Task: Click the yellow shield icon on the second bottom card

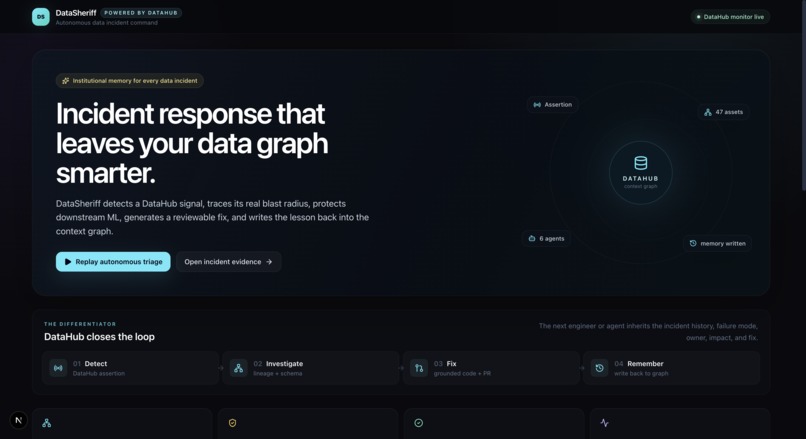Action: (232, 423)
